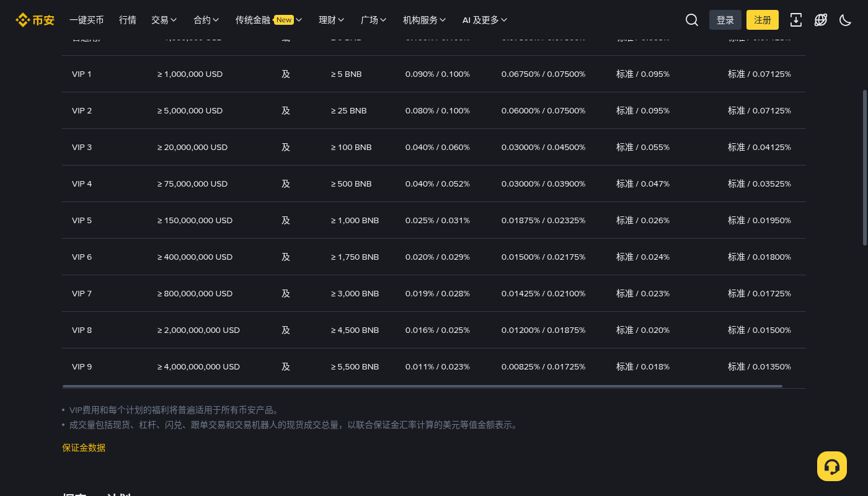Select the VIP 8 row label

point(82,330)
